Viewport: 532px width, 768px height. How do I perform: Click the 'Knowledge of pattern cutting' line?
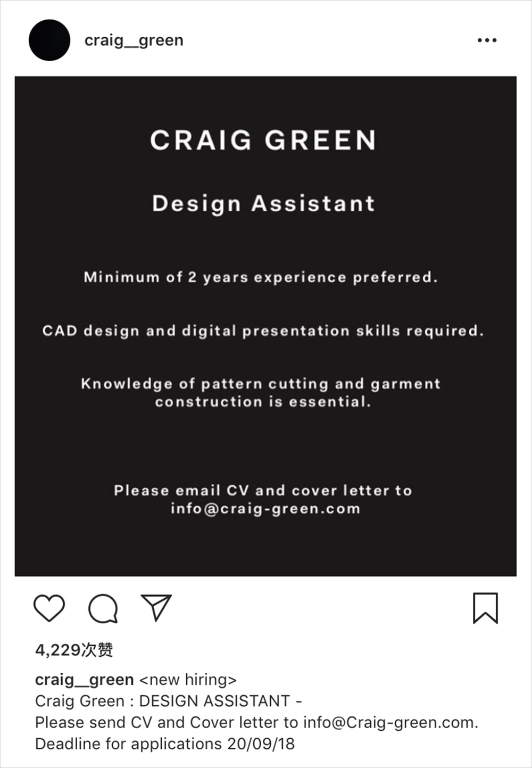click(261, 384)
